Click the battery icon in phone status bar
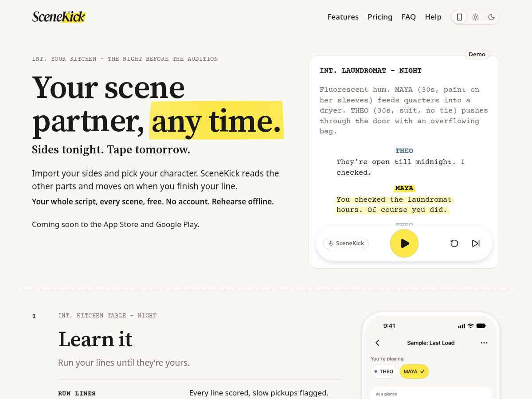The image size is (532, 399). tap(481, 326)
